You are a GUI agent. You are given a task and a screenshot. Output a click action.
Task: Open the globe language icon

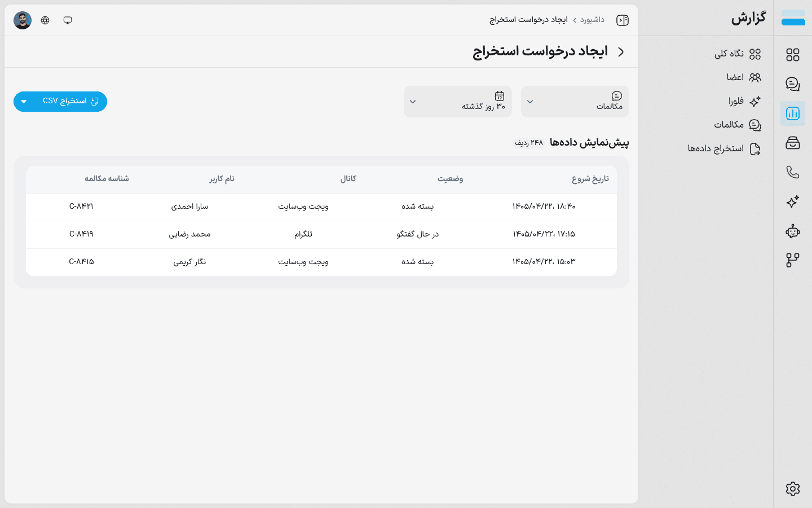coord(45,20)
